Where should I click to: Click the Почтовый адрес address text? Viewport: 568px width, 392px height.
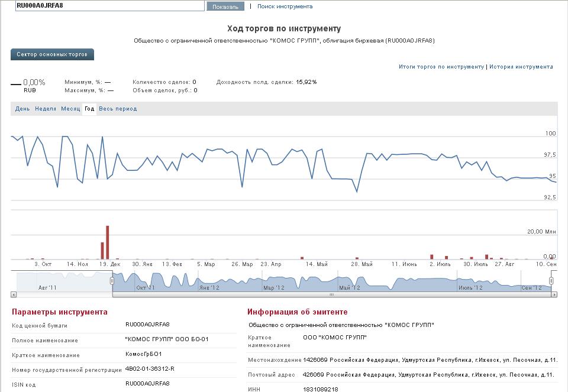click(428, 375)
